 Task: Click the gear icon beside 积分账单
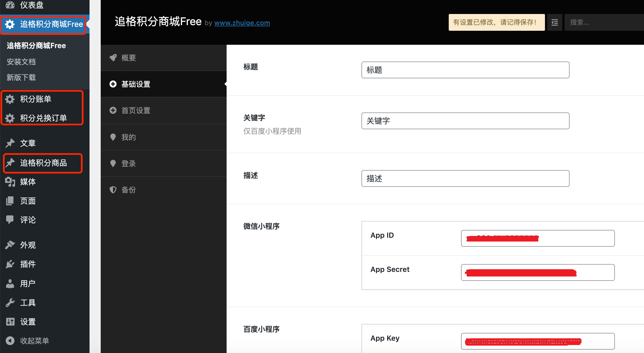(10, 99)
